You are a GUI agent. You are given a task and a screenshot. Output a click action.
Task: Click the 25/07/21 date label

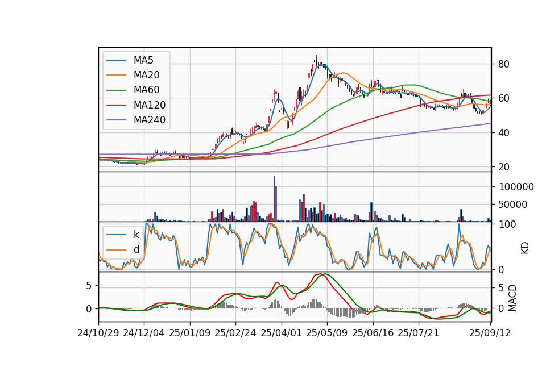(418, 333)
